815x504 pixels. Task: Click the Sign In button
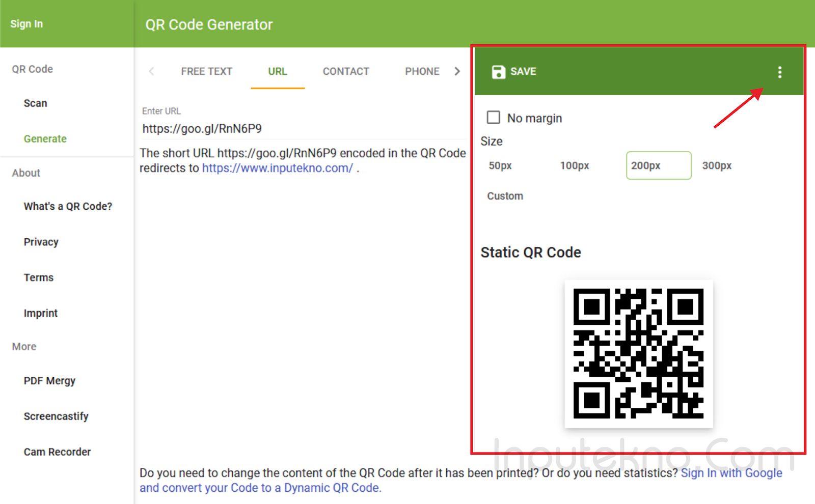(x=26, y=24)
